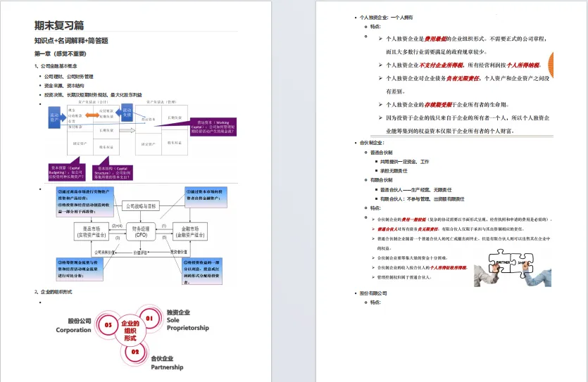Click the bottom-right blue note box about '投资收益'
Screen dimensions: 588x382
click(202, 271)
